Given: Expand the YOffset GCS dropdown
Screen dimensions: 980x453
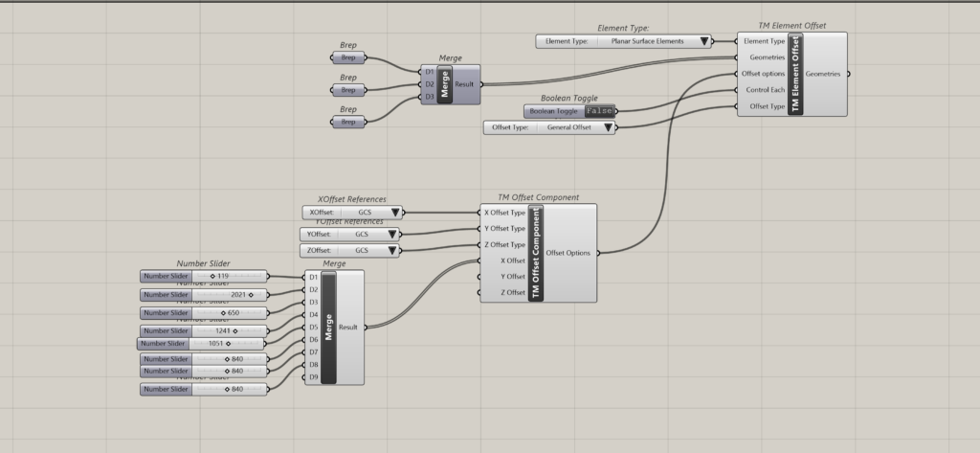Looking at the screenshot, I should pos(391,234).
